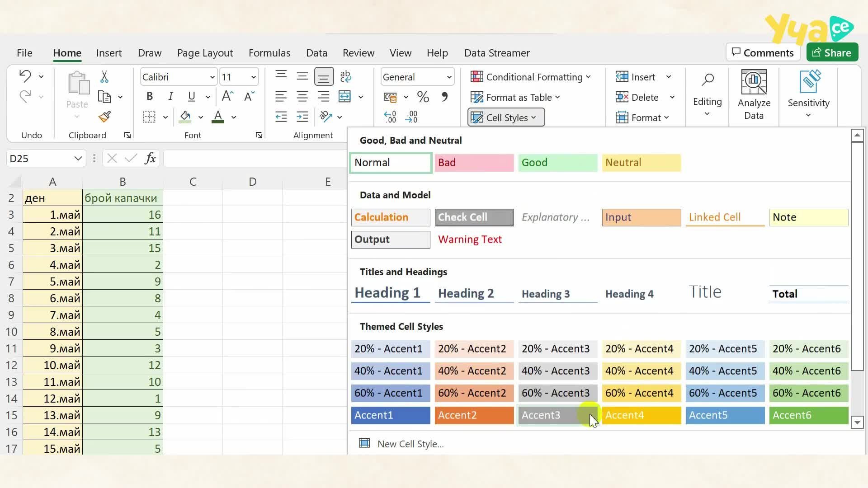Viewport: 868px width, 488px height.
Task: Open the Format cells dropdown
Action: (642, 117)
